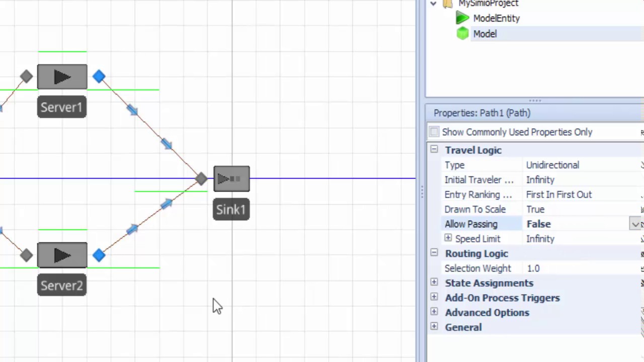This screenshot has width=644, height=362.
Task: Click the Type value Unidirectional
Action: (552, 165)
